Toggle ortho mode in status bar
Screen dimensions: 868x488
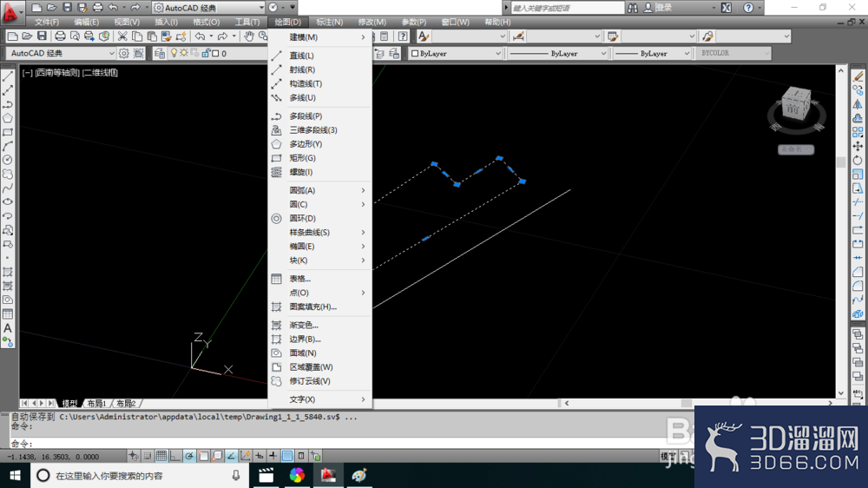tap(175, 456)
